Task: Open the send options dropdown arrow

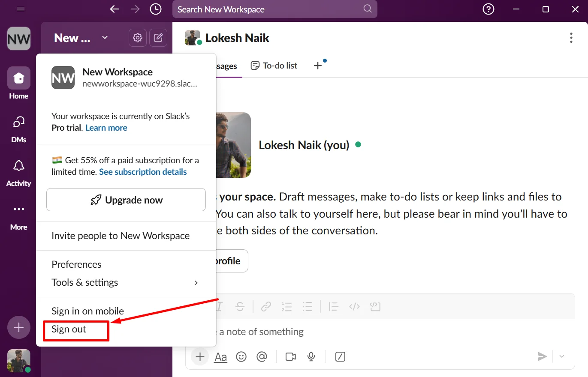Action: [x=561, y=356]
